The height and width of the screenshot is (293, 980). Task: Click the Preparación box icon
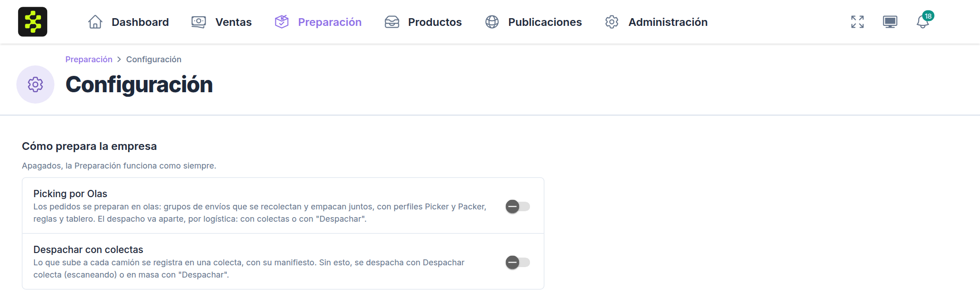282,22
